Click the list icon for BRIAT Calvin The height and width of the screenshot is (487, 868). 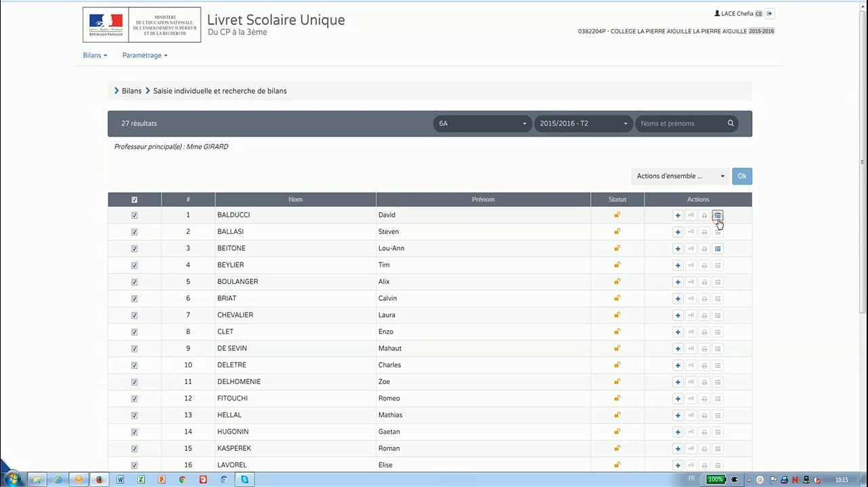(718, 299)
